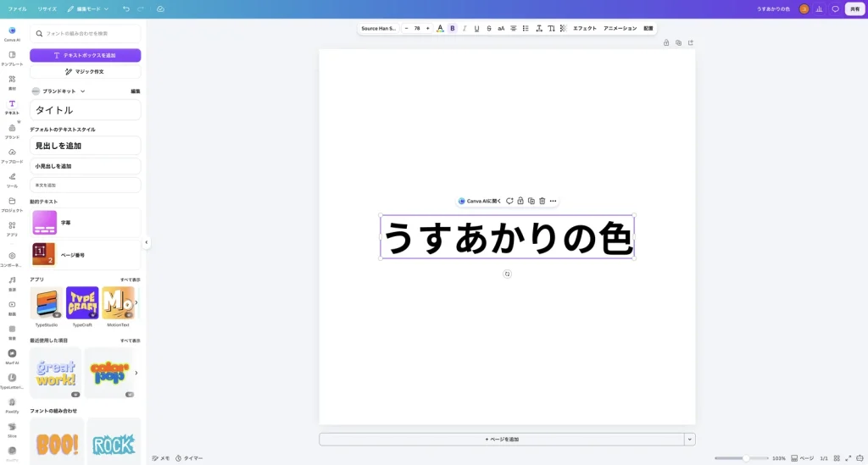
Task: Toggle bulleted list formatting
Action: (x=526, y=28)
